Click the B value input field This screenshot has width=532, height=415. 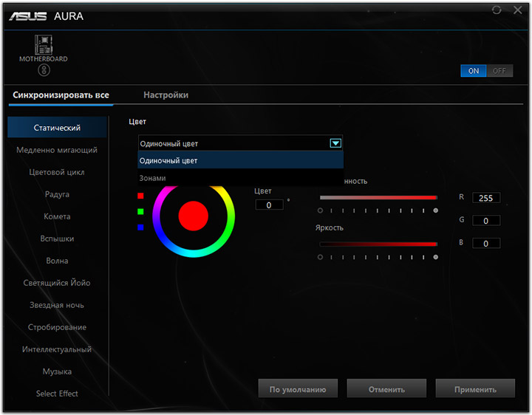(486, 244)
